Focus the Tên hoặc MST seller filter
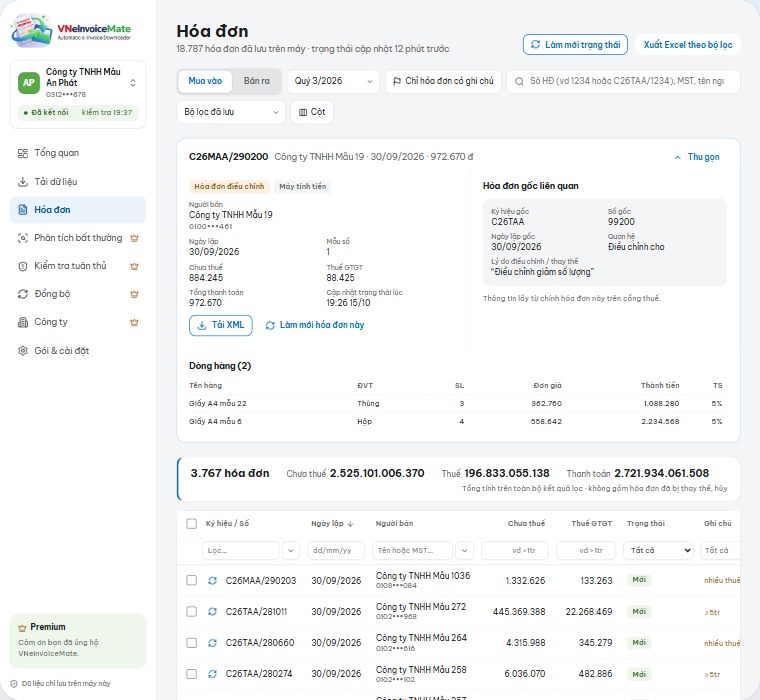 click(412, 551)
